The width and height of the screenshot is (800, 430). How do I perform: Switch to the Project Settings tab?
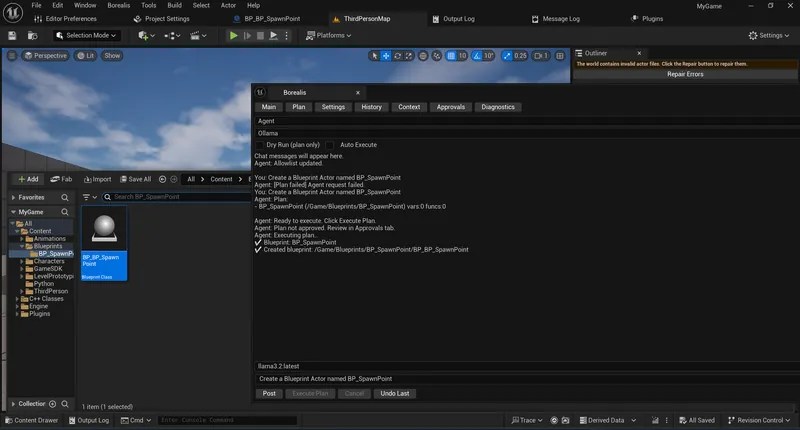click(162, 19)
